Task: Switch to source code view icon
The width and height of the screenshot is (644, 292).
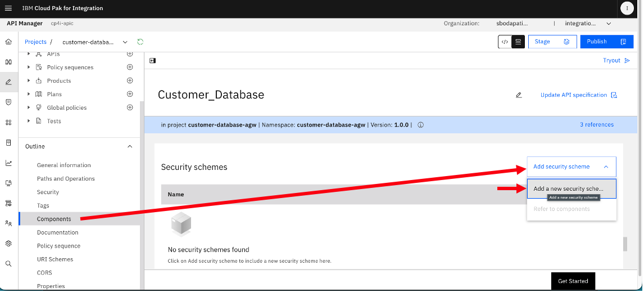Action: 505,42
